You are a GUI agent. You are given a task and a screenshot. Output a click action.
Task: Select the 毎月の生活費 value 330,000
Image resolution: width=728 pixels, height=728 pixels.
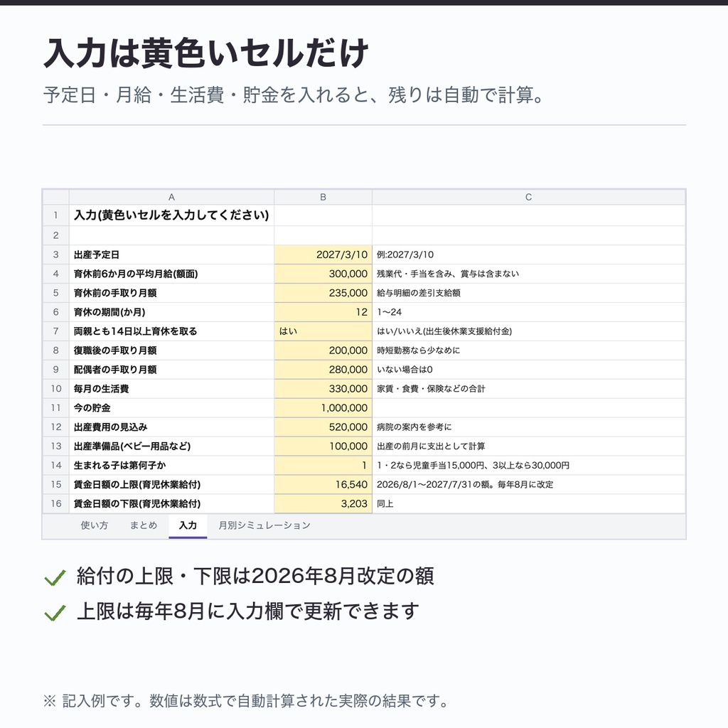coord(323,389)
